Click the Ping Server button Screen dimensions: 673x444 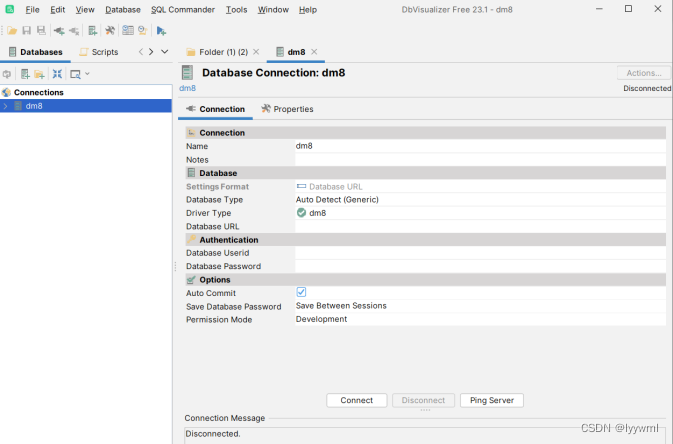click(x=492, y=400)
